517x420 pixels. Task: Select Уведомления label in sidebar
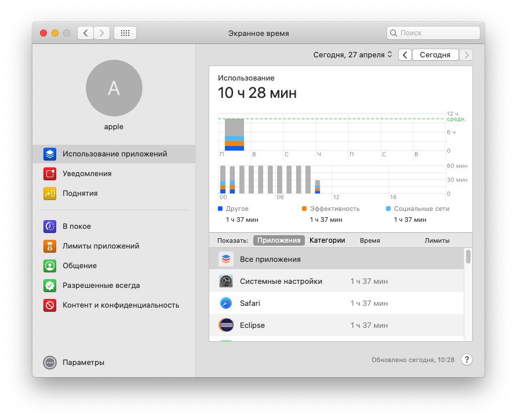click(87, 174)
